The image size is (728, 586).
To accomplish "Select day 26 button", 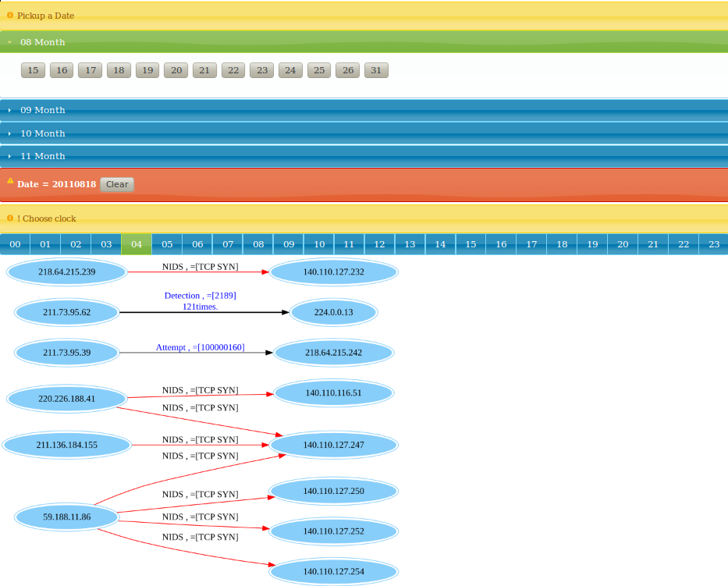I will point(348,70).
